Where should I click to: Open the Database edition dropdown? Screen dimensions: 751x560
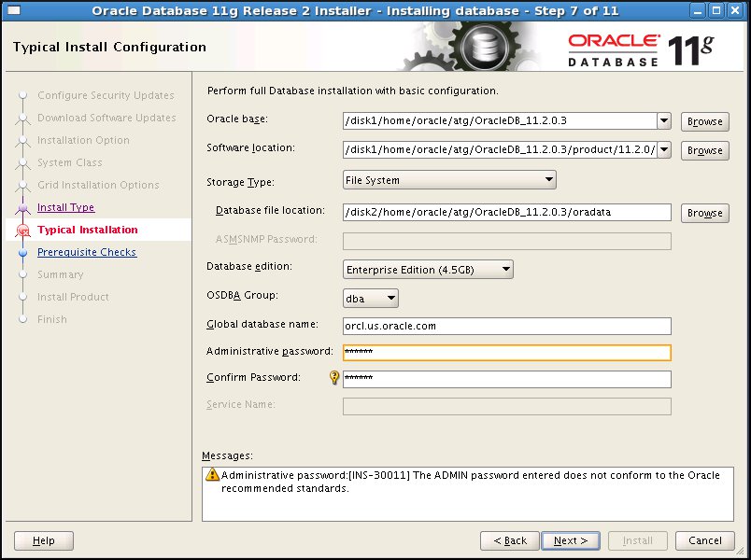click(x=504, y=269)
